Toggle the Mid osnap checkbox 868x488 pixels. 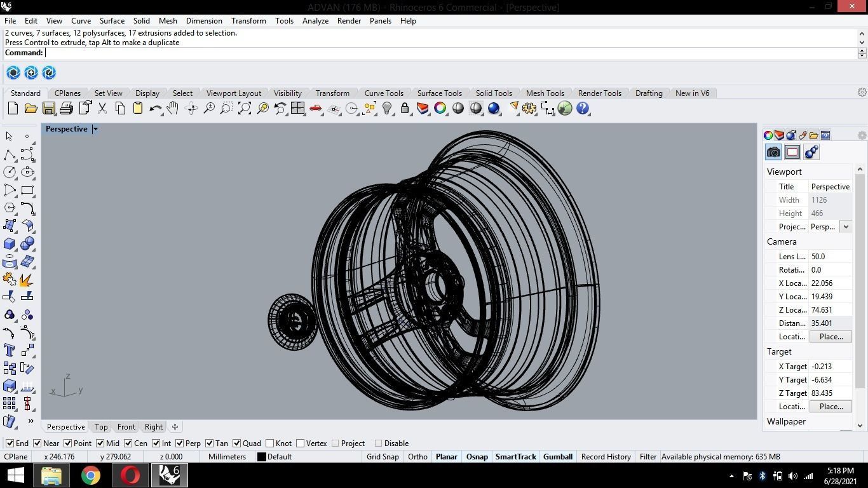point(100,444)
